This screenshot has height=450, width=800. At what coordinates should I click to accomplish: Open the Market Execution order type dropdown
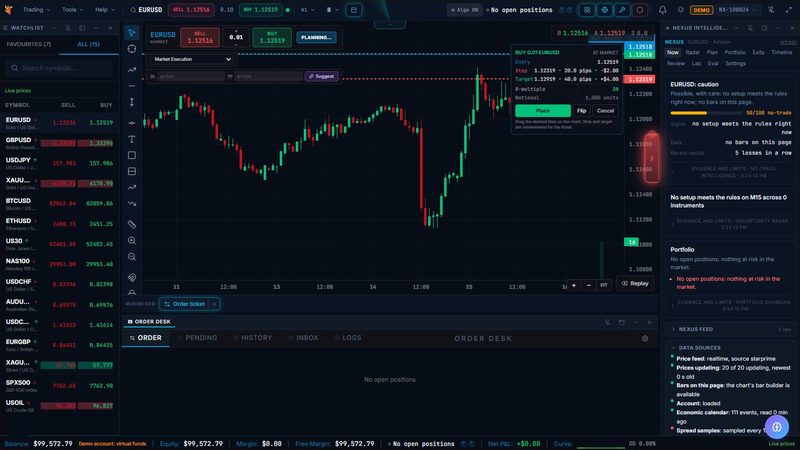tap(191, 59)
